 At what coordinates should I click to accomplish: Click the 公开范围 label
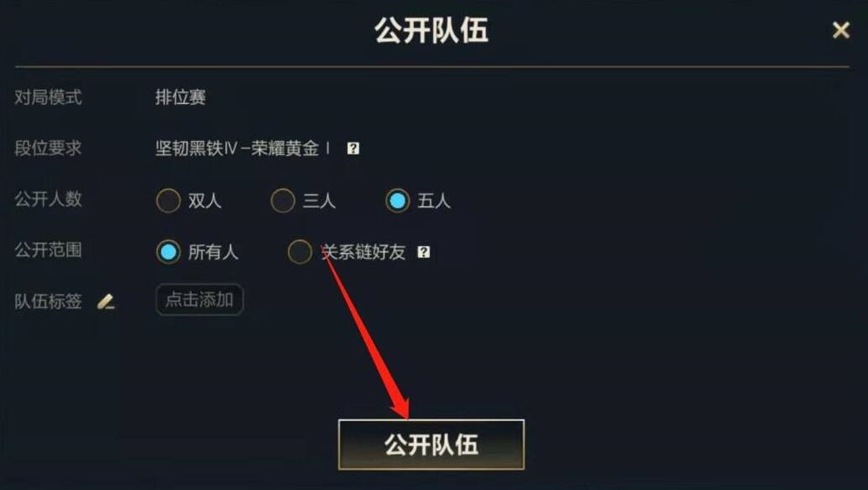coord(48,250)
